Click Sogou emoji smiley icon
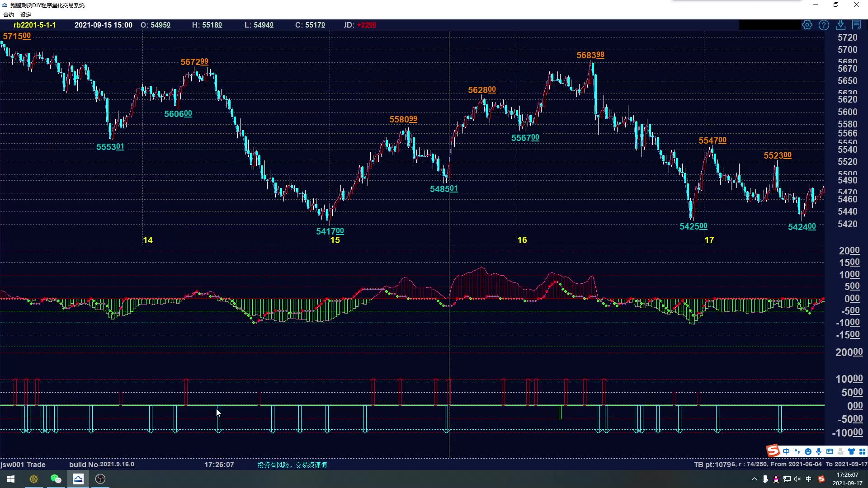868x488 pixels. click(x=808, y=451)
